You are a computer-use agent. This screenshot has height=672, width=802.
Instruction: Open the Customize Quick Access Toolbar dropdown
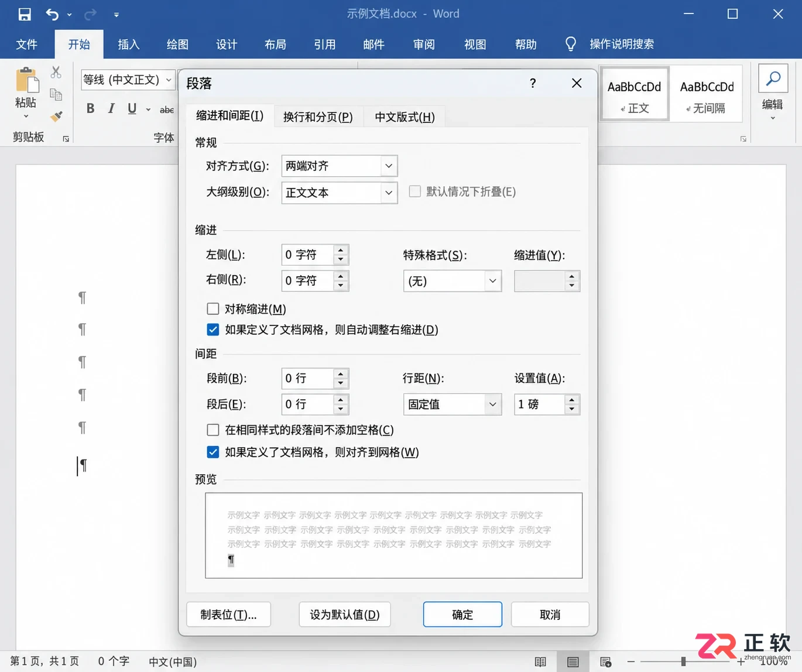[116, 15]
